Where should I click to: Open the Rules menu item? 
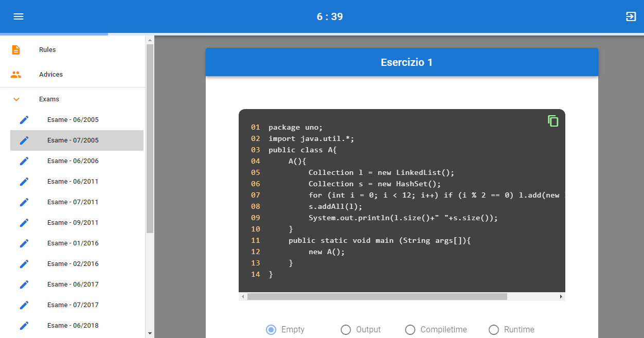(x=72, y=50)
